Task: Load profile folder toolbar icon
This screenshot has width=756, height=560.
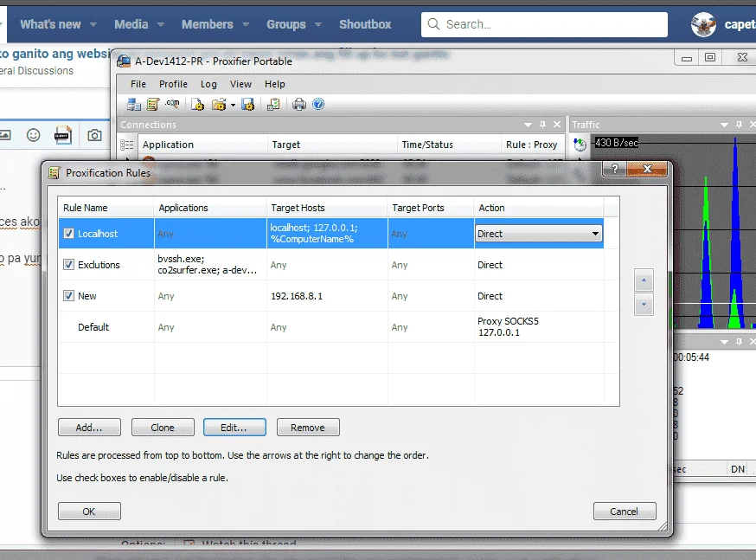Action: click(219, 104)
